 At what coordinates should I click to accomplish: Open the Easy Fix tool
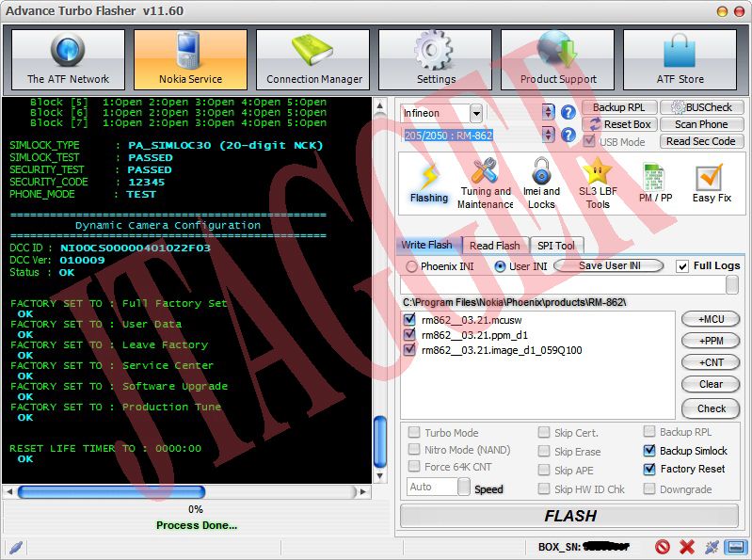[711, 183]
